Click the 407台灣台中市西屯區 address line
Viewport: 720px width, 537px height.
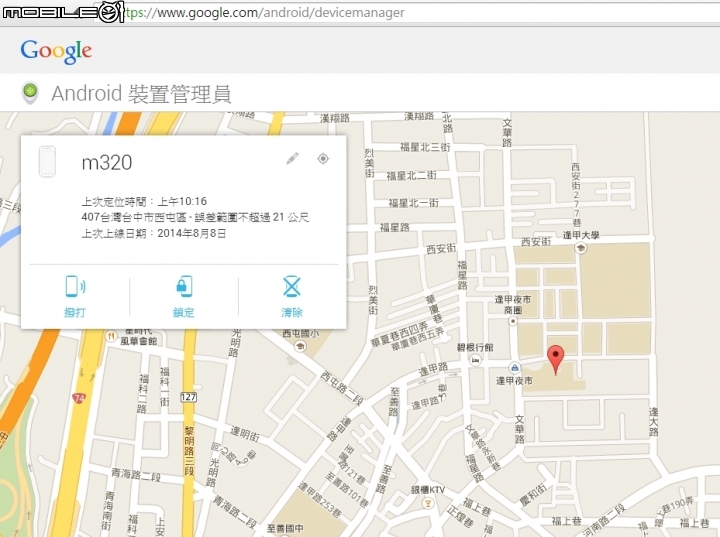tap(195, 217)
